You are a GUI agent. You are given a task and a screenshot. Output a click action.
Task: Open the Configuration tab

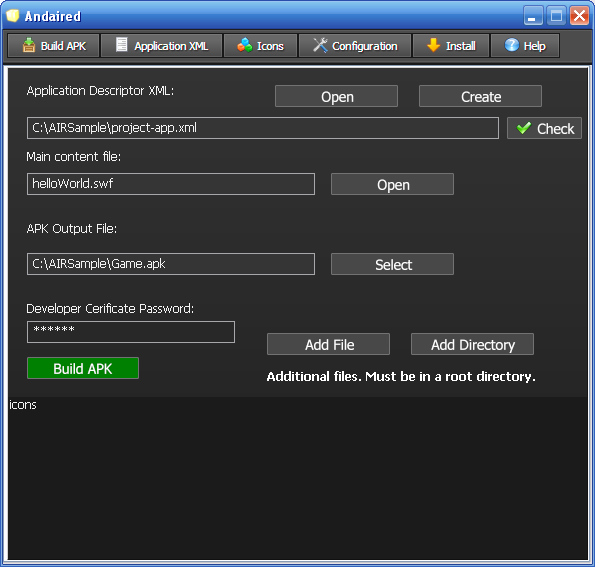tap(355, 46)
